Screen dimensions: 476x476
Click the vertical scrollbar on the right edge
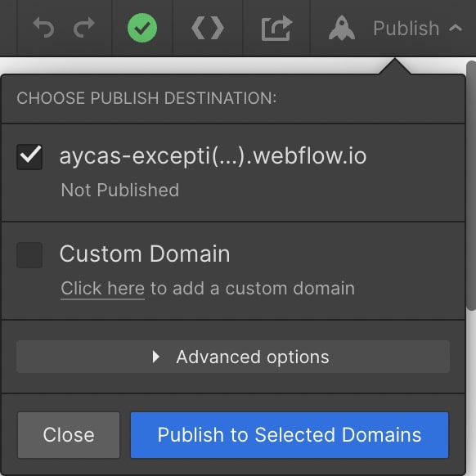(x=471, y=185)
